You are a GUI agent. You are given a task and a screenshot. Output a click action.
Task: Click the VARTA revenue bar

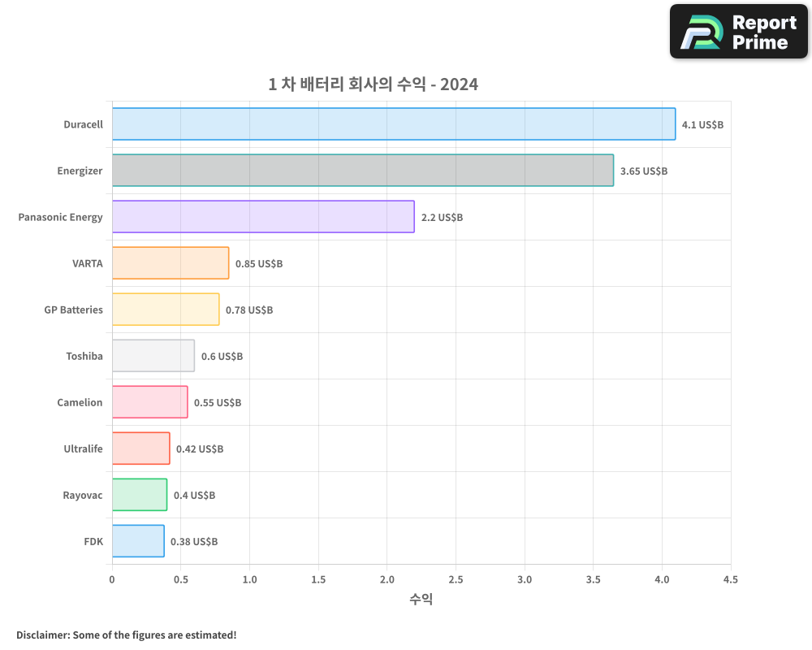(171, 263)
